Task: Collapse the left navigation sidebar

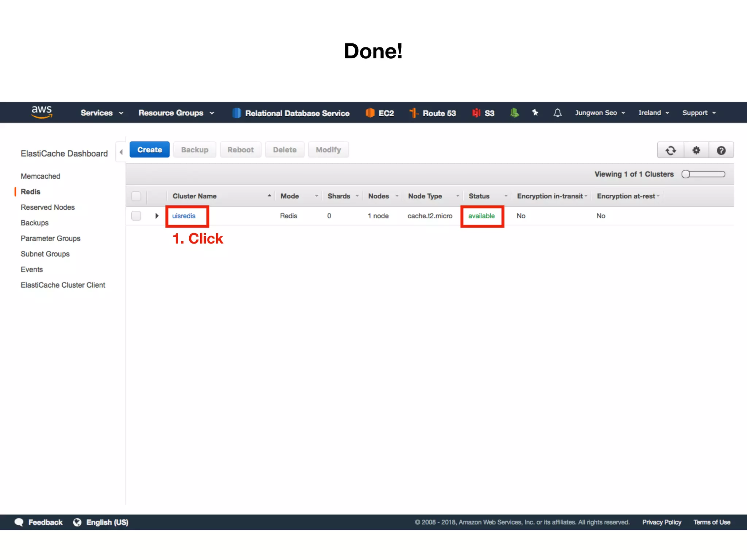Action: (x=121, y=152)
